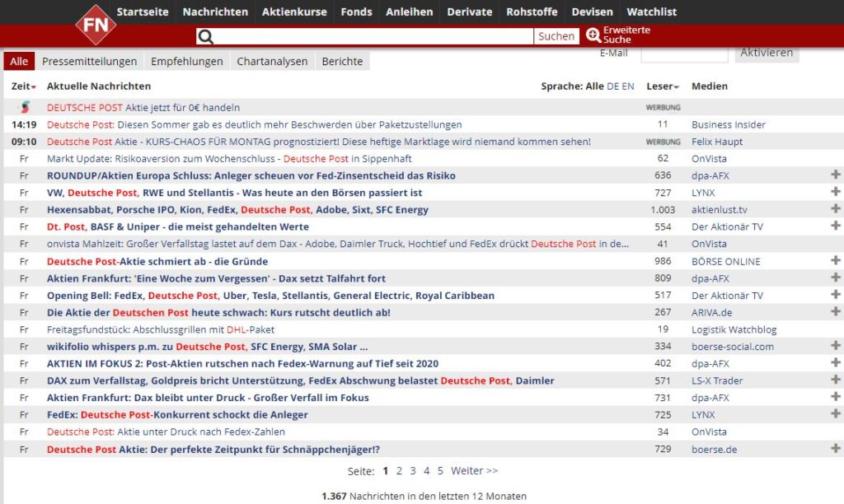The image size is (844, 504).
Task: Select Fonds in the top navigation
Action: 356,12
